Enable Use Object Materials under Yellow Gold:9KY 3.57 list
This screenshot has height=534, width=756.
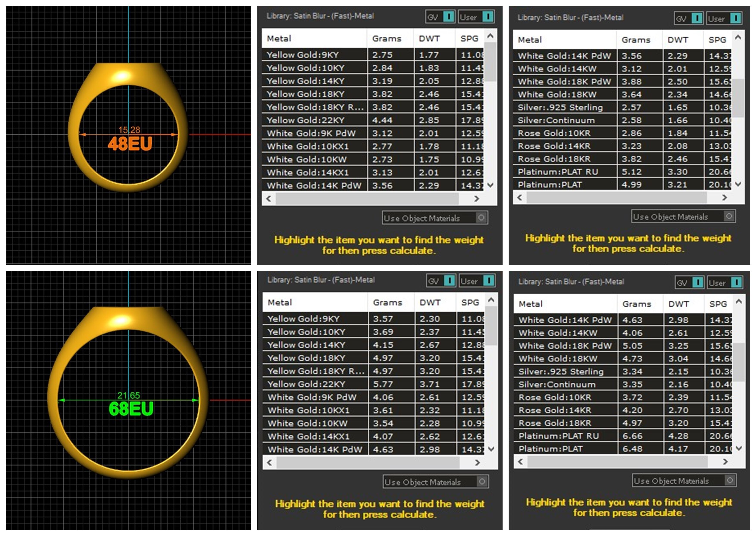click(x=482, y=482)
